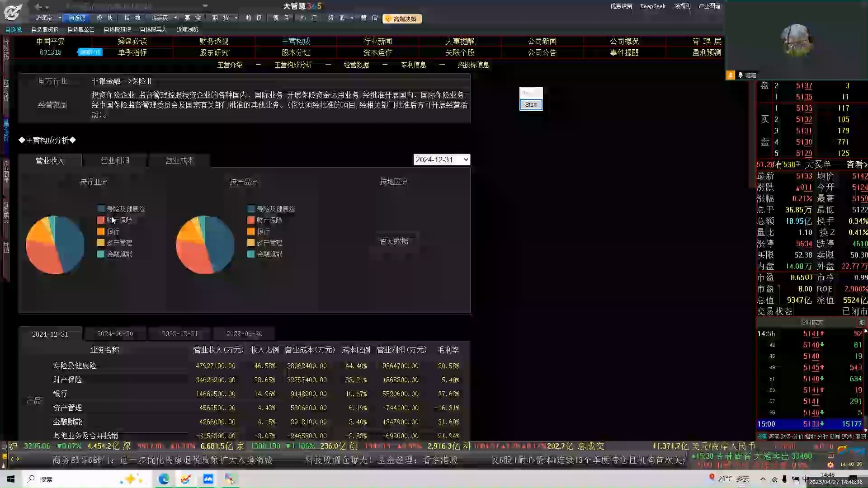Click the 高端决策 button with shield icon
This screenshot has width=868, height=488.
tap(402, 19)
